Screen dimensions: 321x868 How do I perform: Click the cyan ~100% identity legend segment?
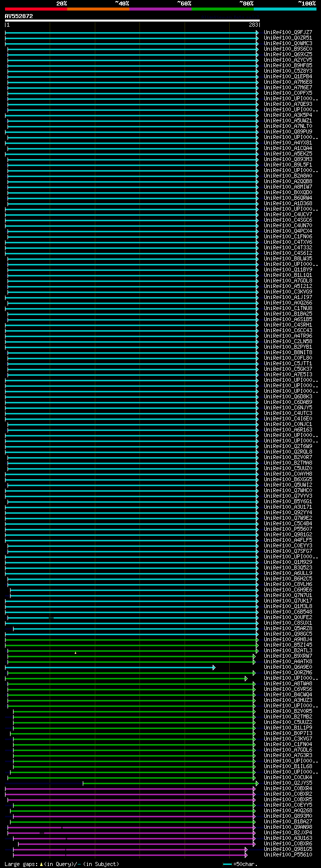[285, 9]
